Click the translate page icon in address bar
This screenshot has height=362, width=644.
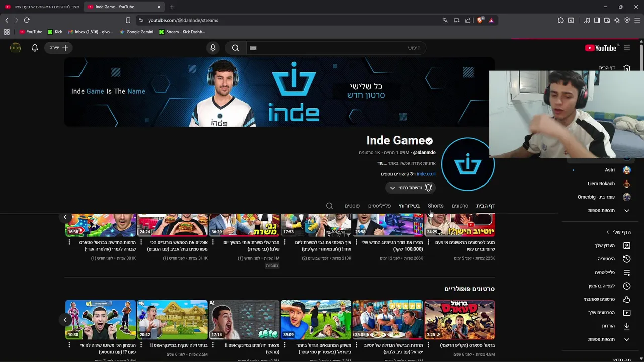(x=445, y=20)
